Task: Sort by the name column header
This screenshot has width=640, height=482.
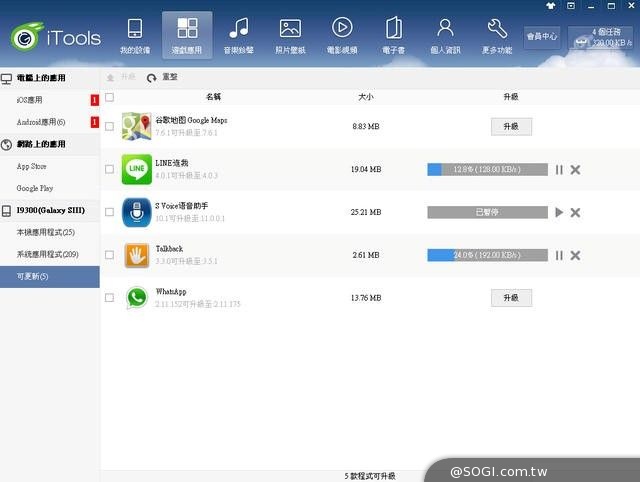Action: coord(213,97)
